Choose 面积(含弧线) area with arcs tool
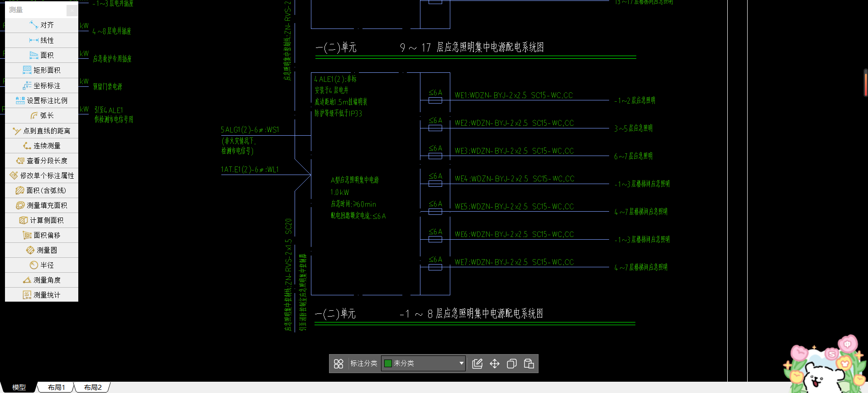The height and width of the screenshot is (393, 868). 42,190
